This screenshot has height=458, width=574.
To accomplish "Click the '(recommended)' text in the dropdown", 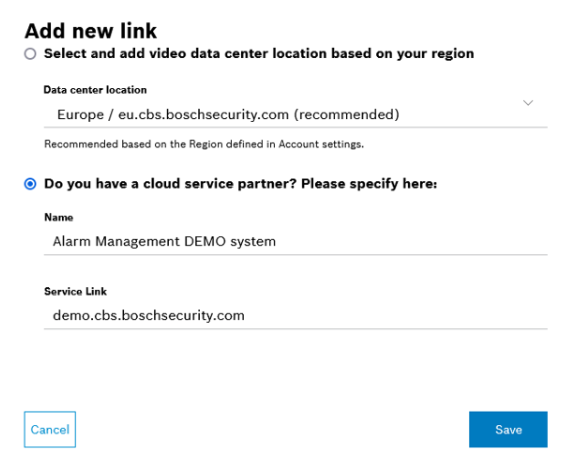I will [346, 115].
